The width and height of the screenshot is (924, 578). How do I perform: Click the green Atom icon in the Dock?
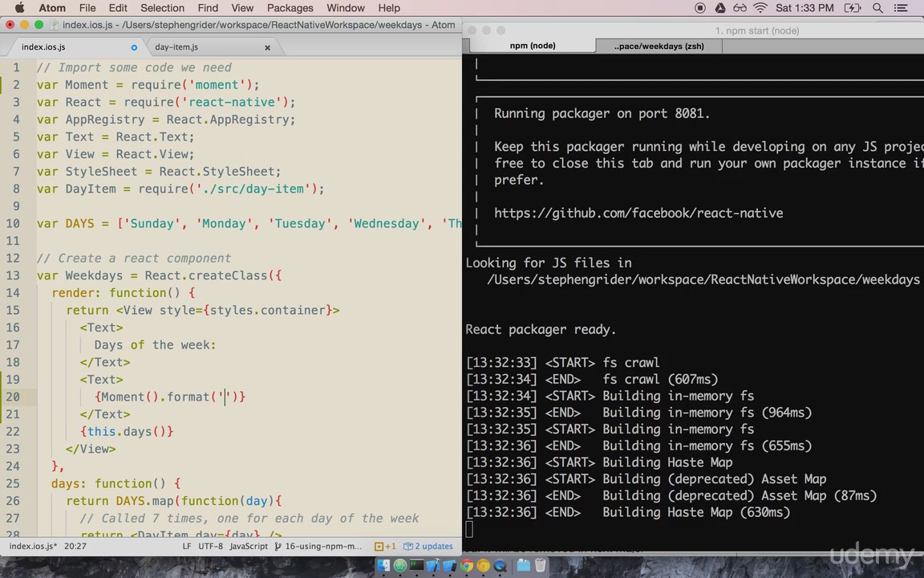(400, 566)
